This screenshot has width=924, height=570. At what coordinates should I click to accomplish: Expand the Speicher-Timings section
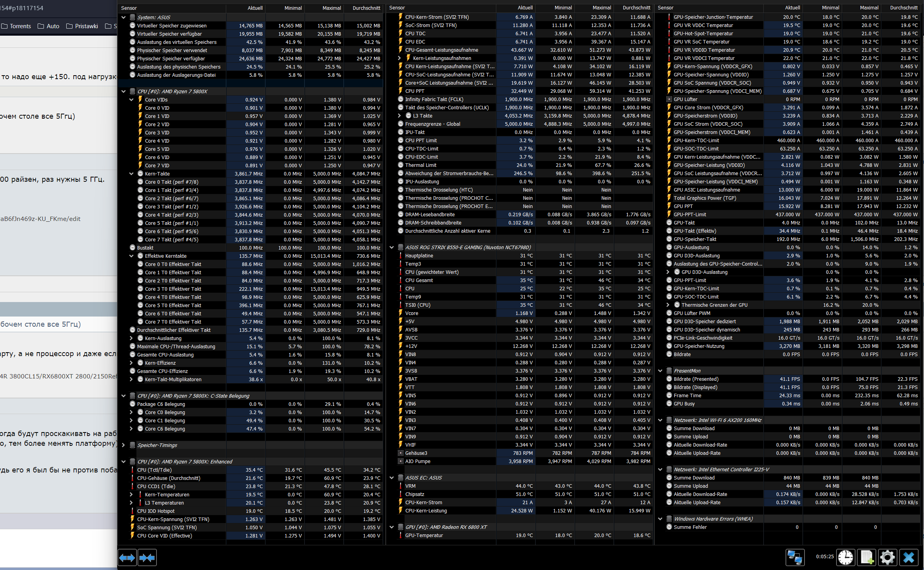coord(123,445)
